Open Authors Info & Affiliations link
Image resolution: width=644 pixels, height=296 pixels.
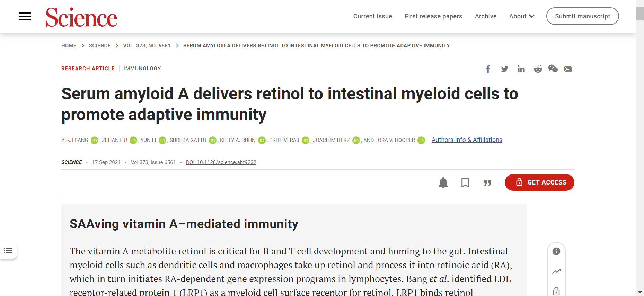pyautogui.click(x=467, y=140)
